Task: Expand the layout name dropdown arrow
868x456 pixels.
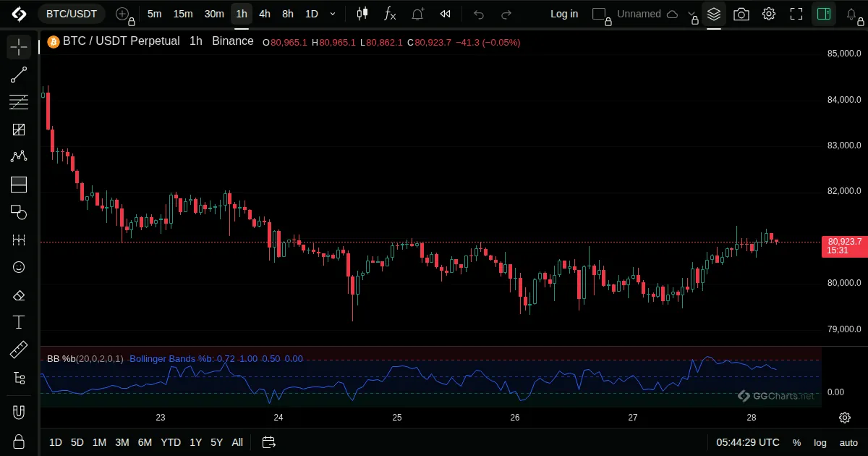Action: (x=691, y=14)
